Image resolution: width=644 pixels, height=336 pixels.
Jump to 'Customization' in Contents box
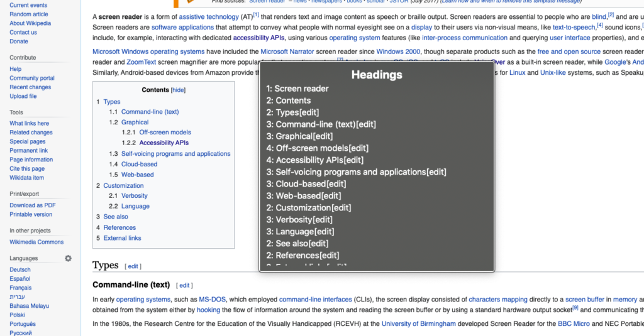(x=123, y=185)
